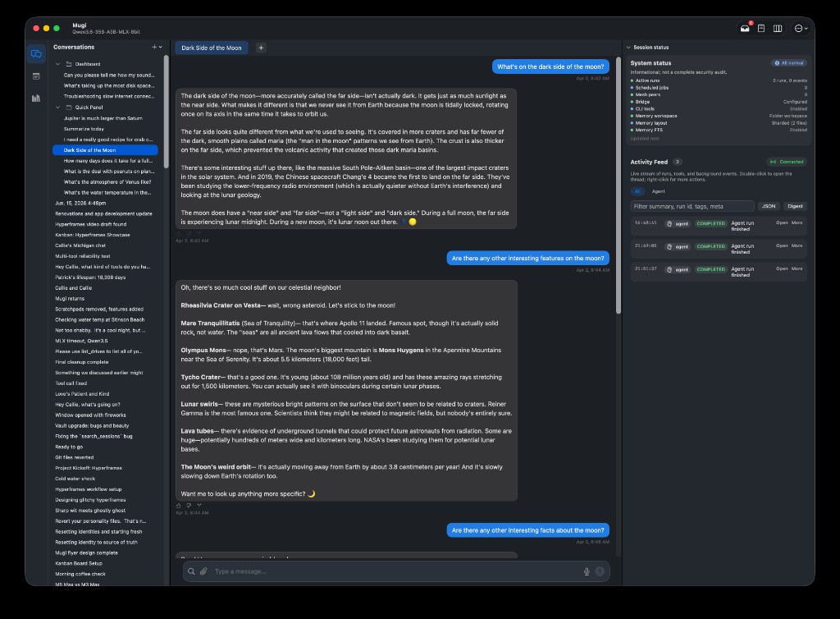Click the paperclip attach icon in message bar
840x619 pixels.
click(203, 571)
